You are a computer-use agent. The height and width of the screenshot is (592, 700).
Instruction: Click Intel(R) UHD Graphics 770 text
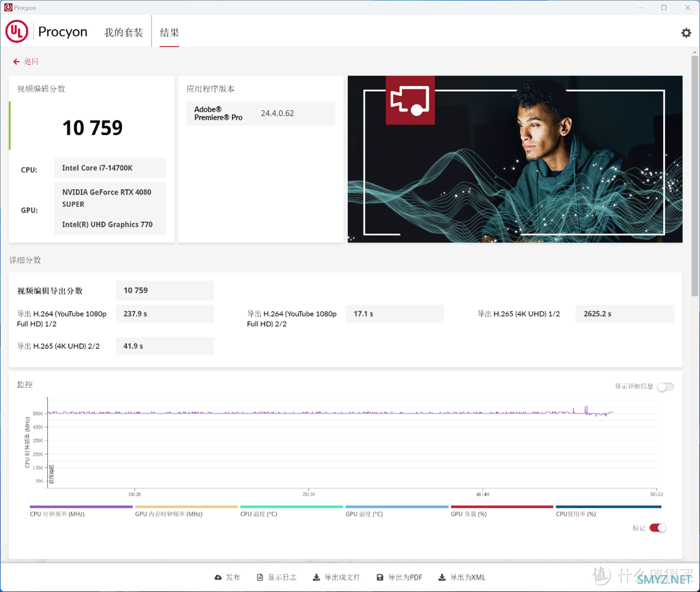coord(107,224)
